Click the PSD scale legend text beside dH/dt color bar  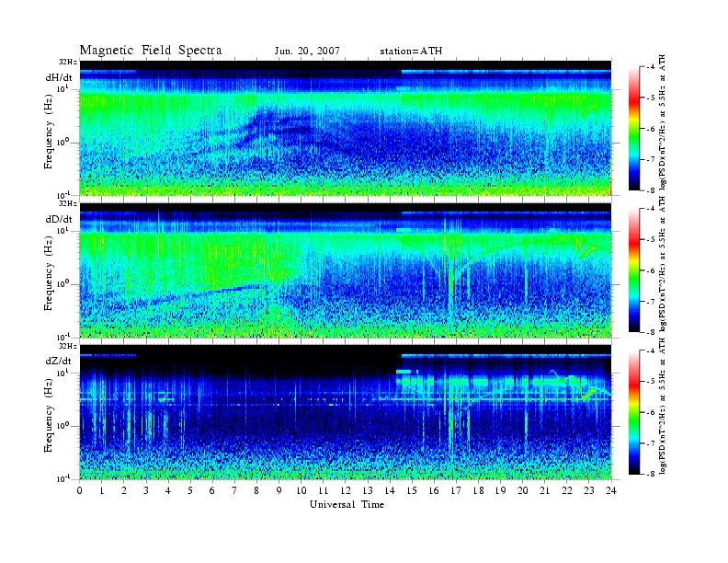(x=663, y=122)
